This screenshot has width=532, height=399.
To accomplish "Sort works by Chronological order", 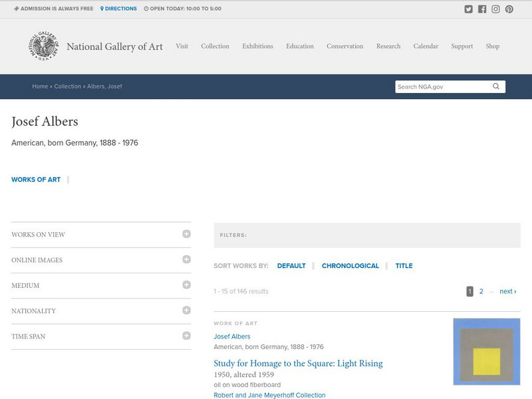I will [350, 266].
